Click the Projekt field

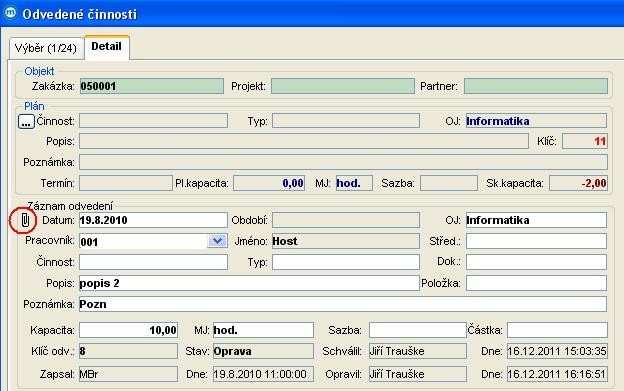tap(343, 86)
